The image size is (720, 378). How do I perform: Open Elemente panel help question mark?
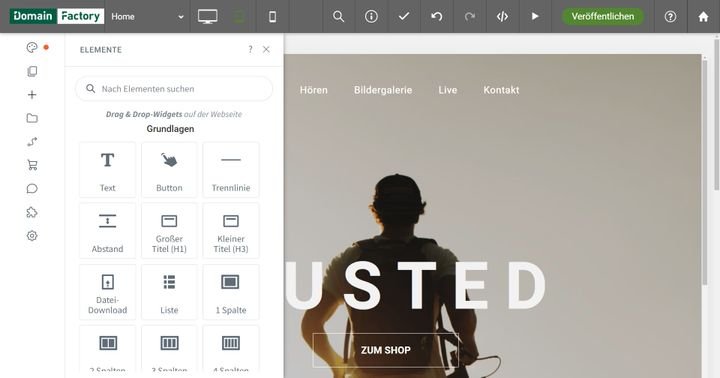pos(250,49)
